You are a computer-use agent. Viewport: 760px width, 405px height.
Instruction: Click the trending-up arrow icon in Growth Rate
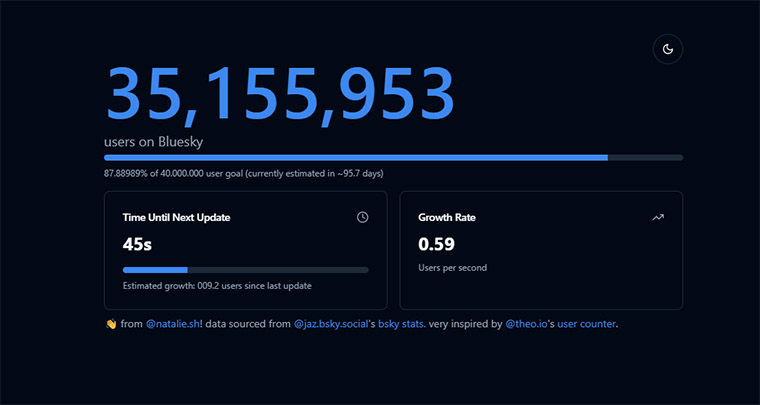tap(658, 218)
